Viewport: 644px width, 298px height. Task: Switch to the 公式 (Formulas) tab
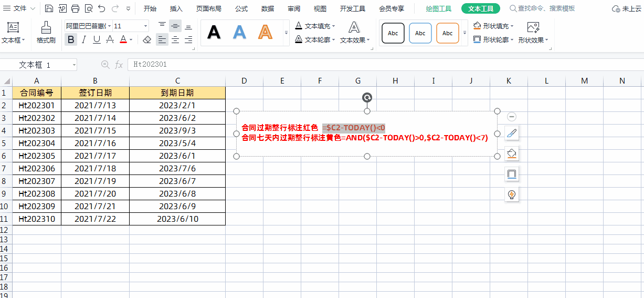pyautogui.click(x=241, y=8)
